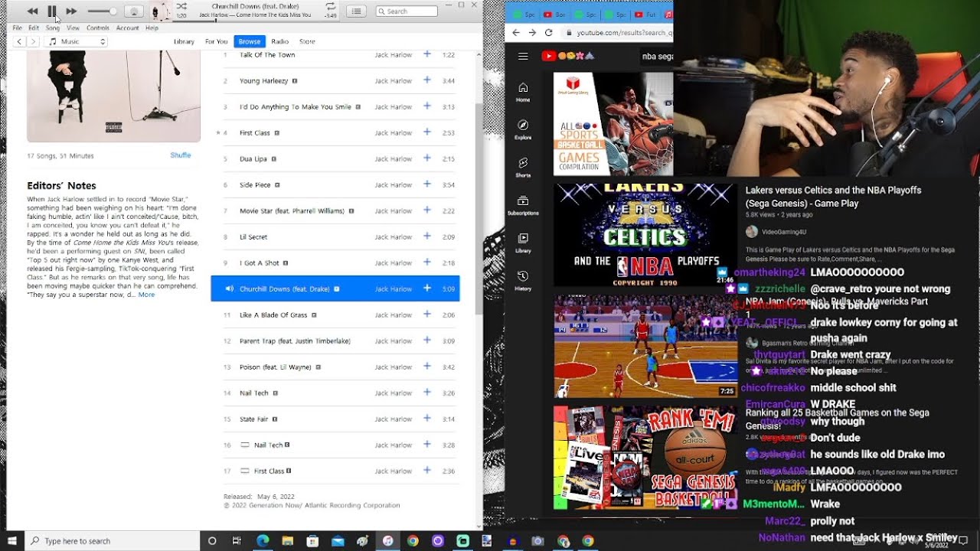Open YouTube Shorts in sidebar
Screen dimensions: 980x551
point(523,166)
